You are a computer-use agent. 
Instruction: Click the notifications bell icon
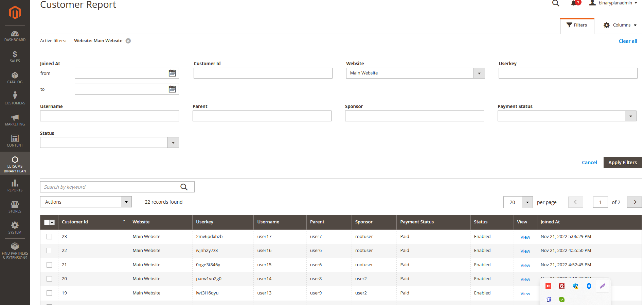[574, 3]
